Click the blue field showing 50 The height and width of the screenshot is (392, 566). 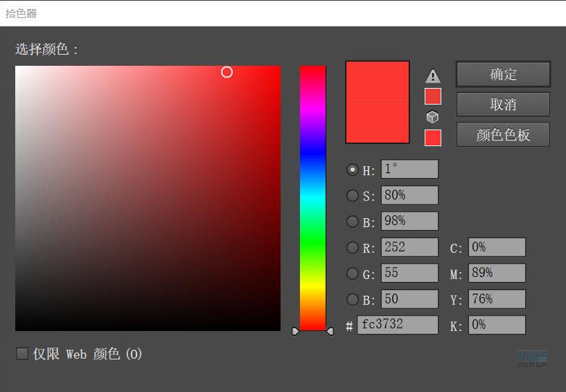pos(409,299)
